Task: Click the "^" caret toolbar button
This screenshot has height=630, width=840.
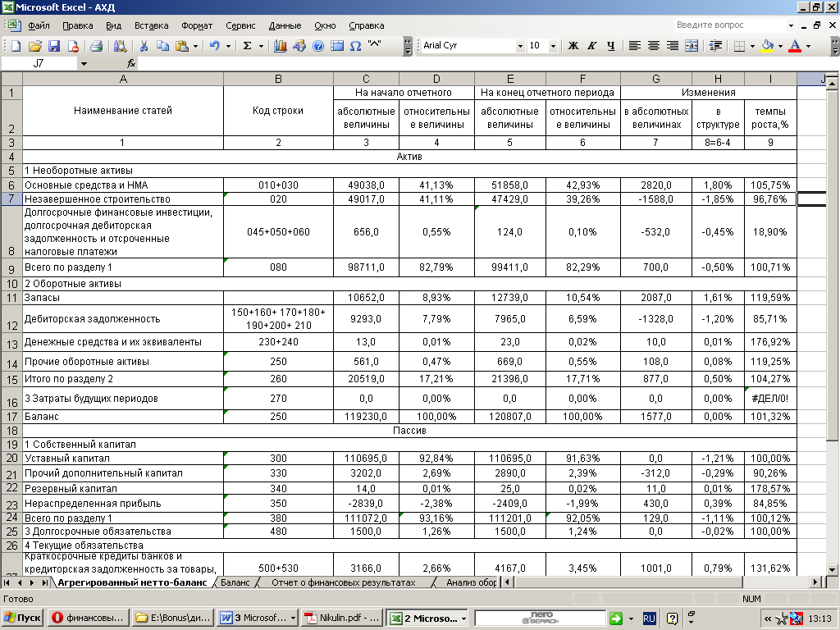Action: point(374,45)
